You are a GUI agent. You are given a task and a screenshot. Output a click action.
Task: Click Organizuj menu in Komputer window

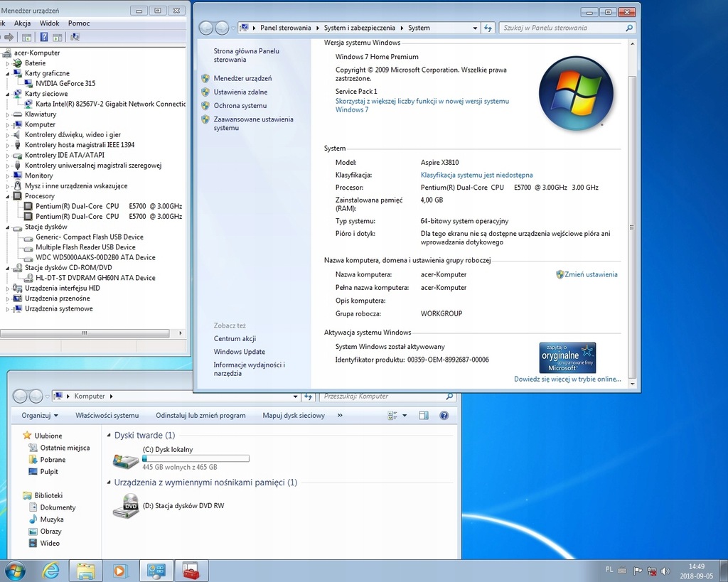click(40, 416)
